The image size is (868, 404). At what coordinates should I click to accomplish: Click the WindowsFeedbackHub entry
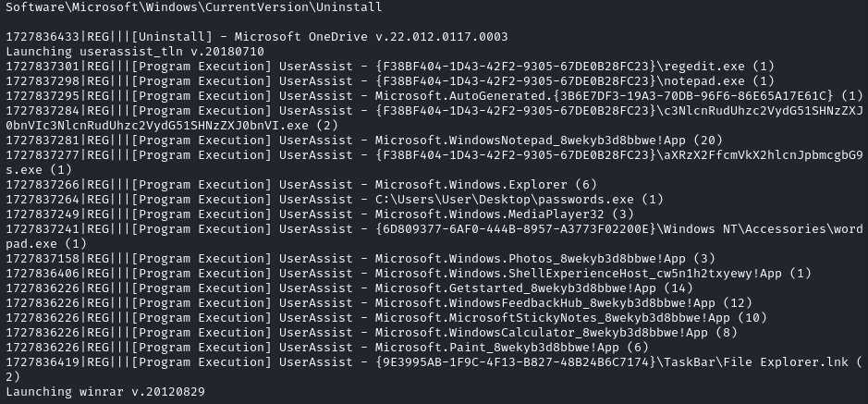click(563, 302)
